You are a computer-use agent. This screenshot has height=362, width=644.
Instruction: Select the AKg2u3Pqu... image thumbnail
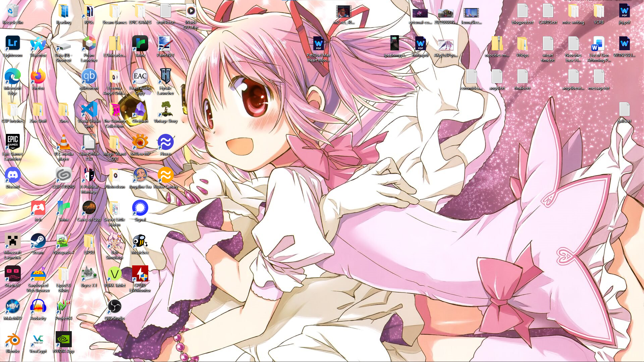pos(446,44)
